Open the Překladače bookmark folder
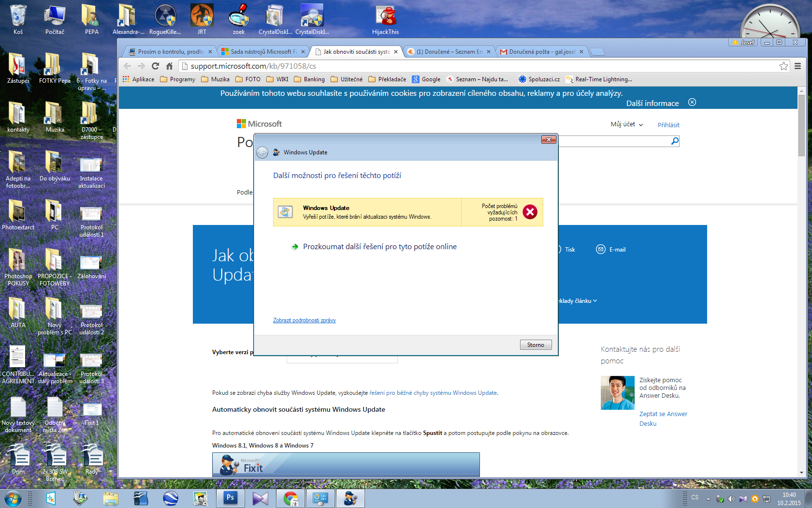The width and height of the screenshot is (812, 508). point(387,79)
